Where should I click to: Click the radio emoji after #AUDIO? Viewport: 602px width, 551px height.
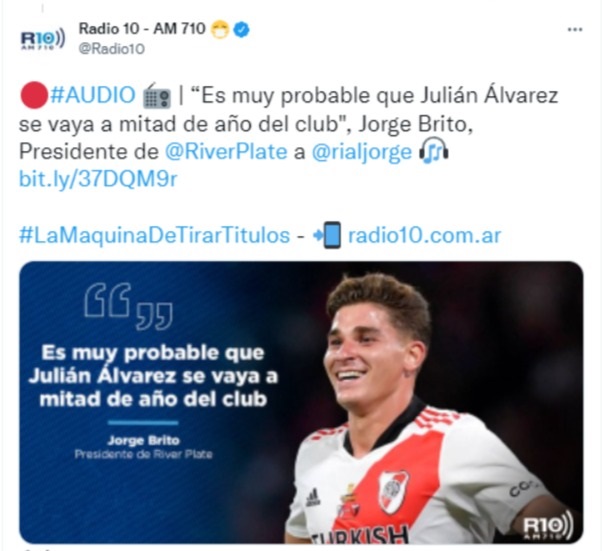(157, 96)
